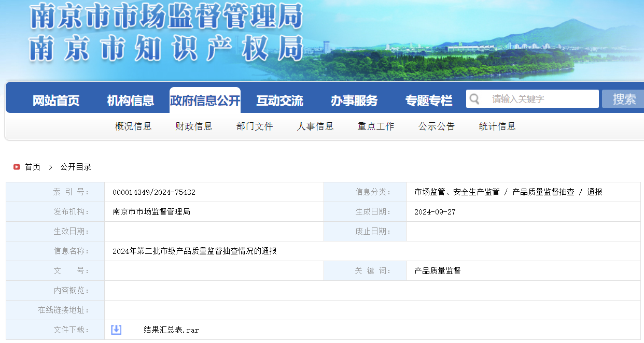
Task: Download the 结果汇总表.rar file
Action: (x=171, y=330)
